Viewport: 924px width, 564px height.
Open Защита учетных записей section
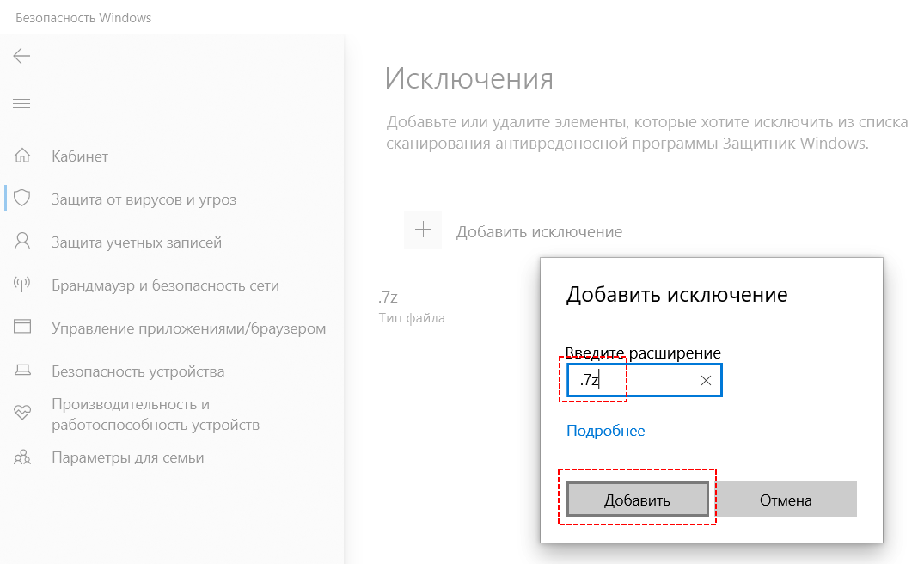(x=137, y=242)
